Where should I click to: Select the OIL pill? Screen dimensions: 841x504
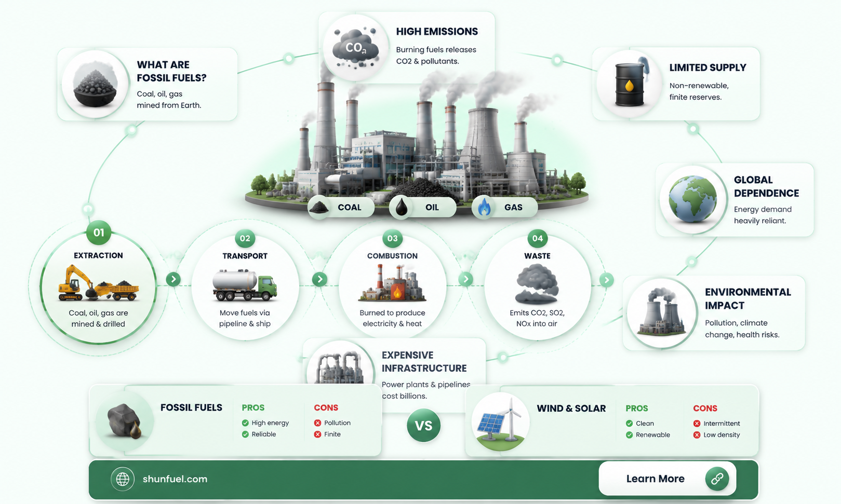tap(423, 207)
